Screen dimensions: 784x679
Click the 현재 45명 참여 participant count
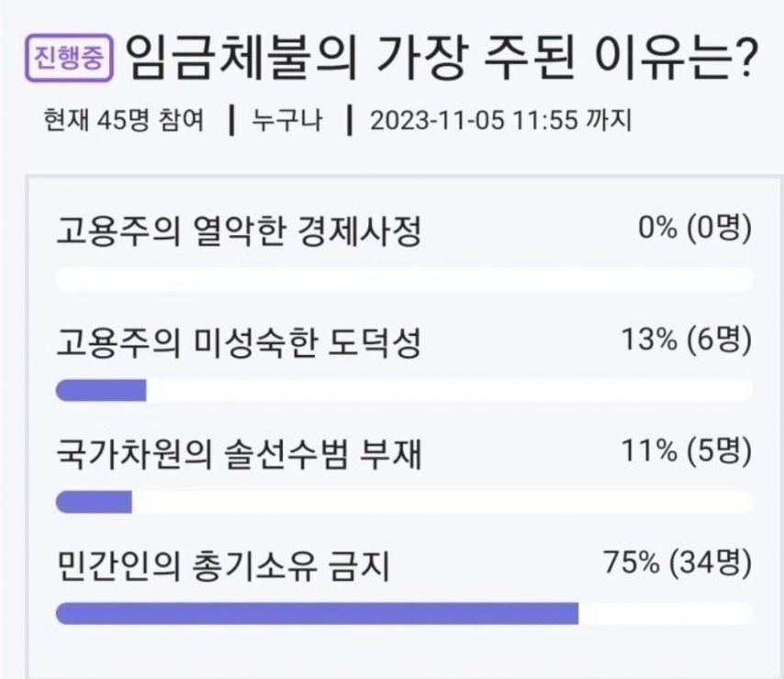pyautogui.click(x=124, y=120)
